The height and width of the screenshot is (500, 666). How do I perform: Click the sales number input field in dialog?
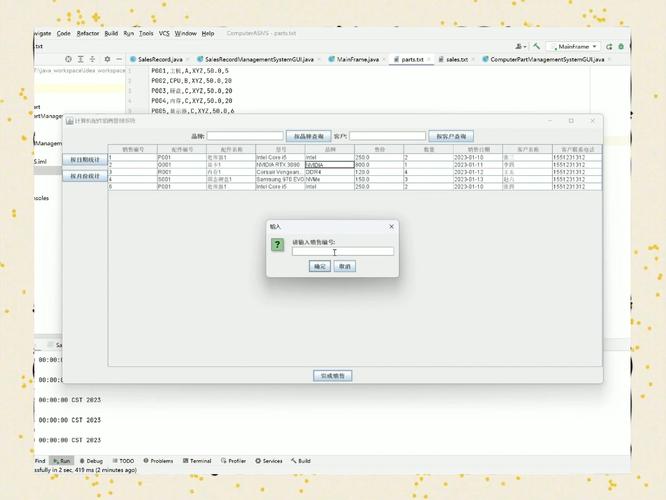(342, 252)
